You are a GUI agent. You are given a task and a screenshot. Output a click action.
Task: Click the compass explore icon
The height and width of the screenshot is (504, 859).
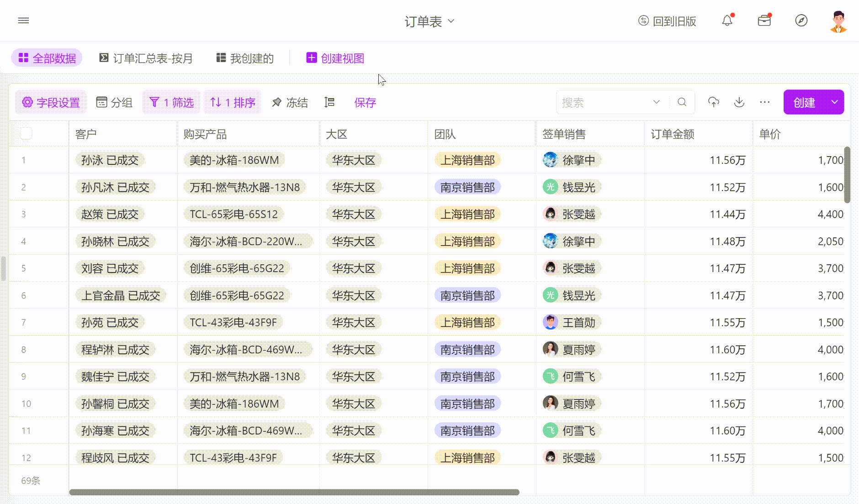click(801, 21)
